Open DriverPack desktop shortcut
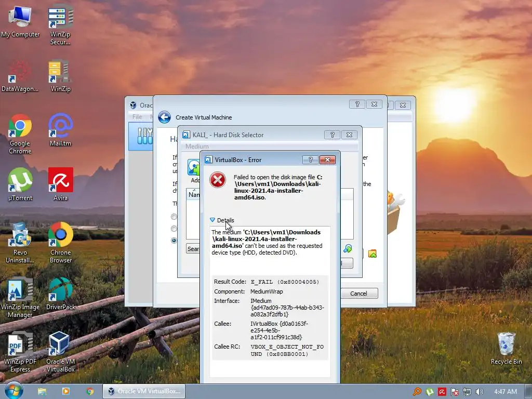 click(60, 294)
